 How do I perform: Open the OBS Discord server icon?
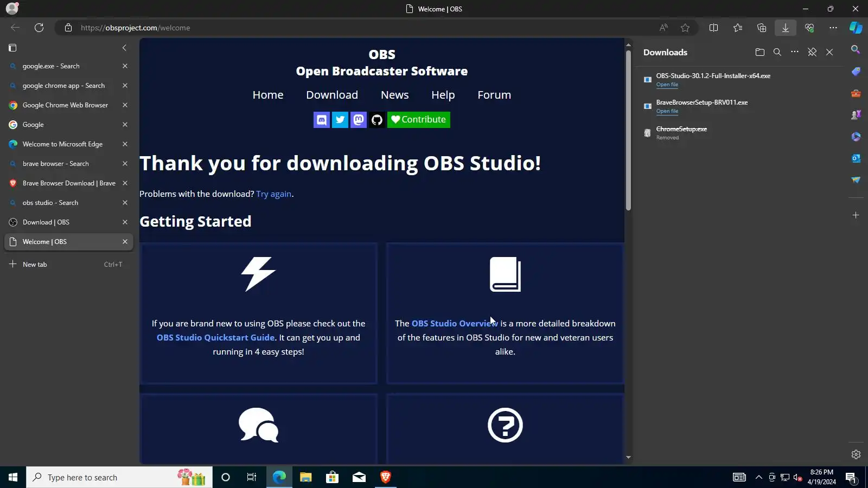tap(322, 120)
